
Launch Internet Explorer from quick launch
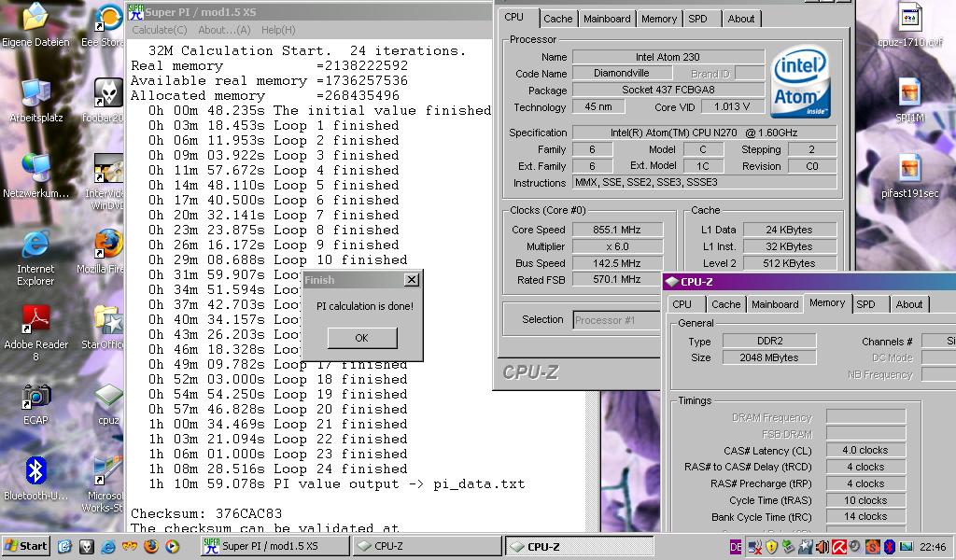[x=108, y=546]
